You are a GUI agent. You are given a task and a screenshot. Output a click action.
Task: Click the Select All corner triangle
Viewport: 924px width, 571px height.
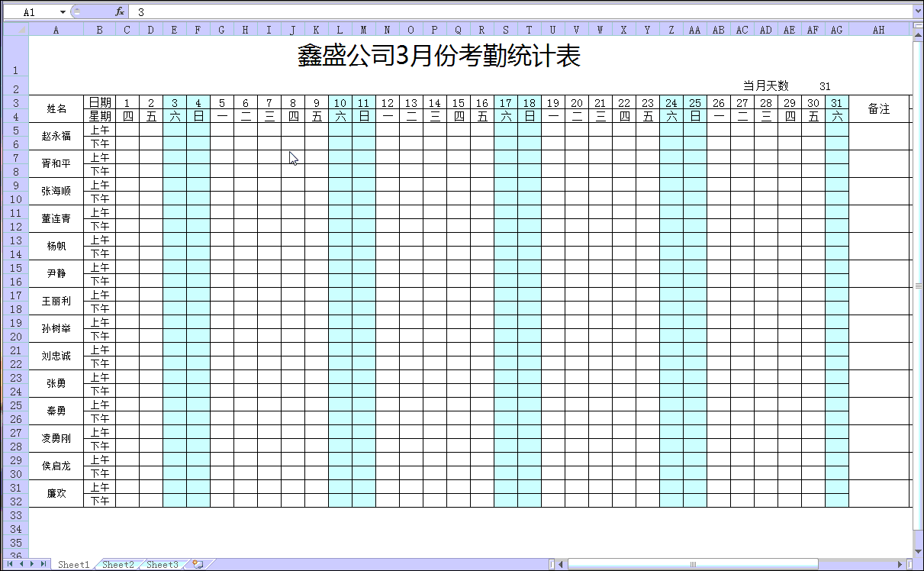click(15, 30)
